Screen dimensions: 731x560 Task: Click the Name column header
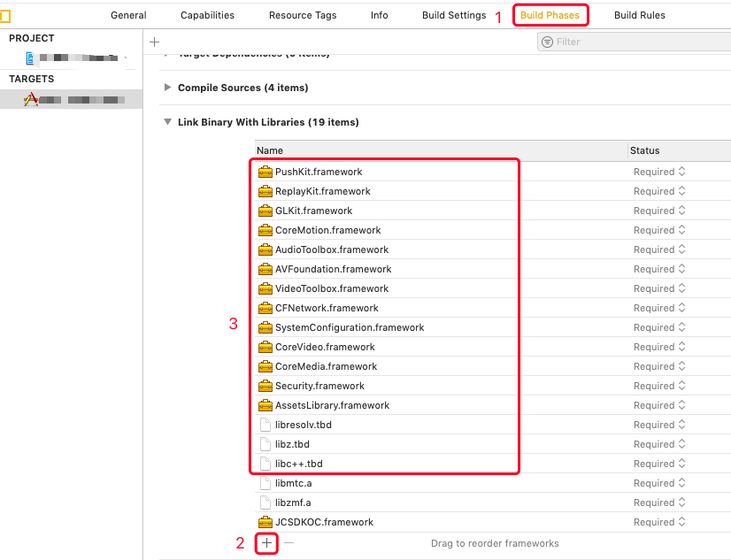(270, 150)
